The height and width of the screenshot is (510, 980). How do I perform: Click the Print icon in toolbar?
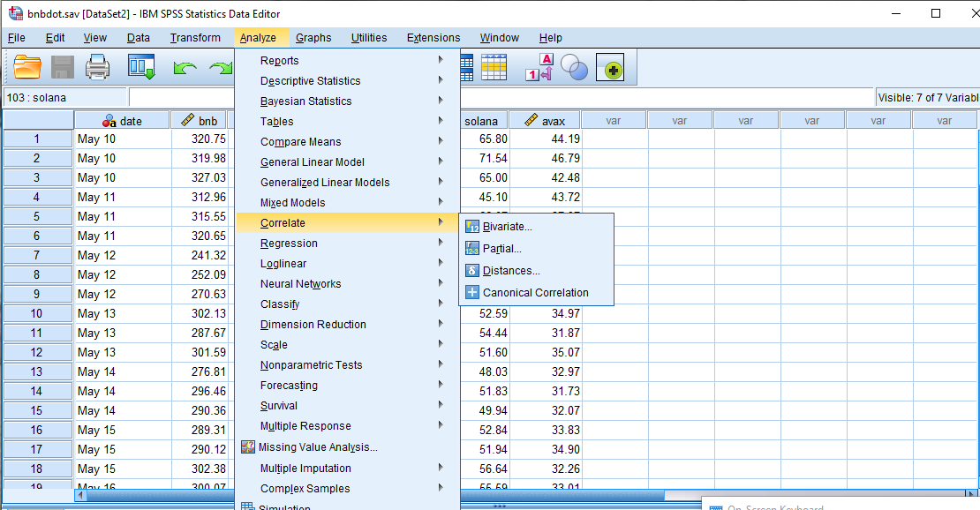(x=97, y=67)
